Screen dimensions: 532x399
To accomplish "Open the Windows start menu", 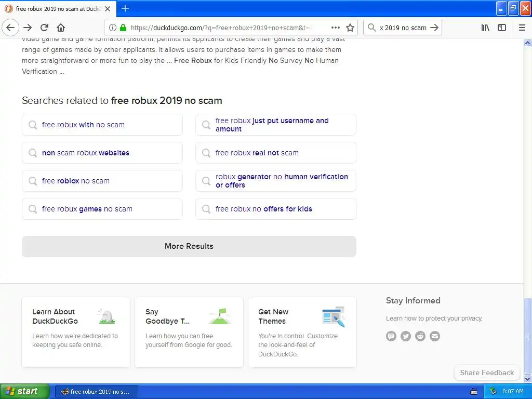I will (24, 392).
